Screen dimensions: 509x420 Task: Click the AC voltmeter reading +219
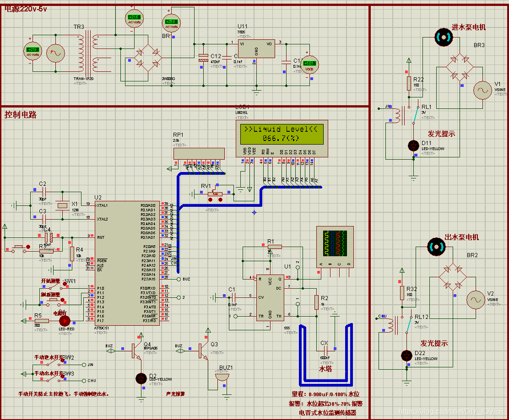pyautogui.click(x=33, y=52)
